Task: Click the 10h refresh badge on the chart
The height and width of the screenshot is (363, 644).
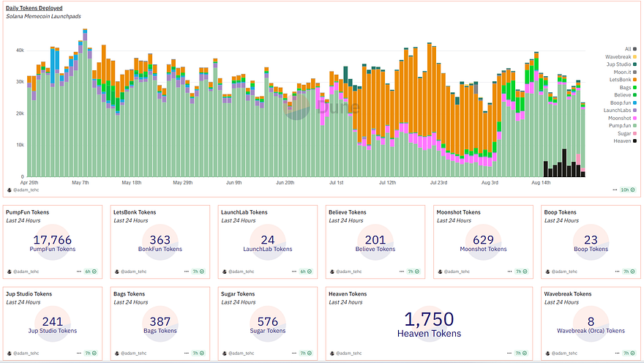Action: [628, 190]
